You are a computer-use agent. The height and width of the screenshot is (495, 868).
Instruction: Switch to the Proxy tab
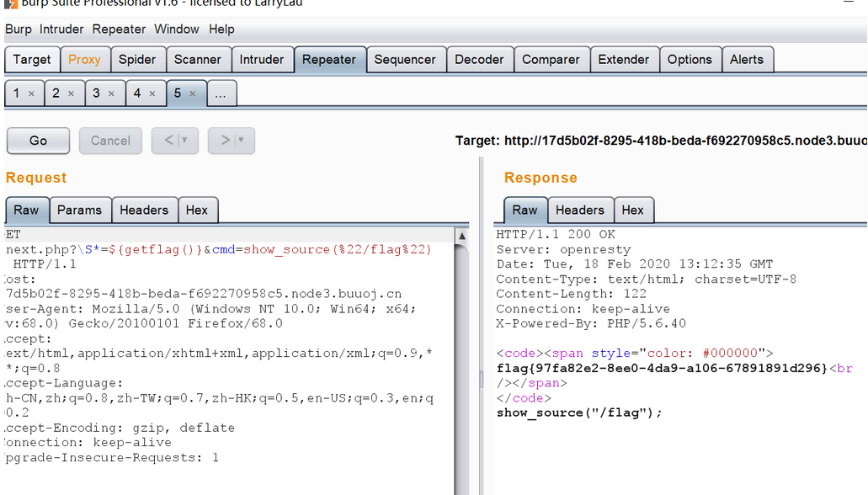pos(84,60)
